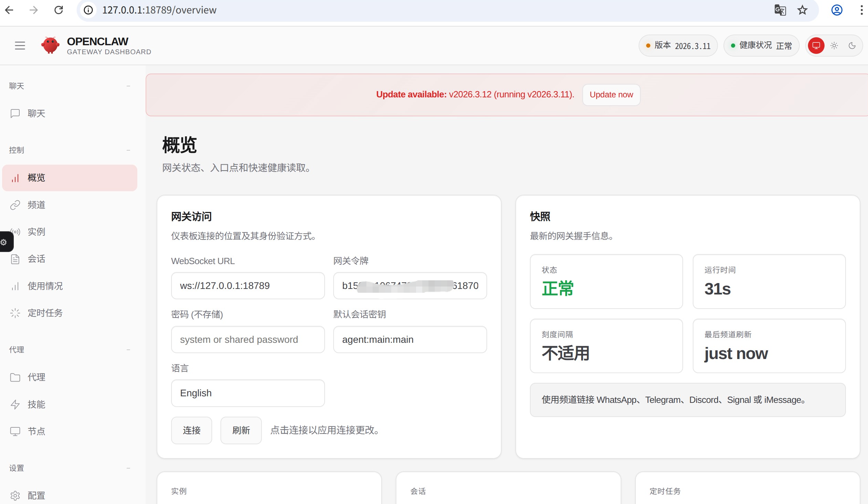868x504 pixels.
Task: Switch to dark theme moon icon
Action: click(x=852, y=46)
